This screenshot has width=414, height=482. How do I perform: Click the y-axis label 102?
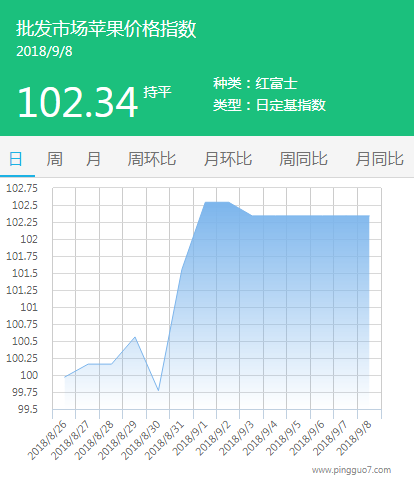click(x=29, y=239)
